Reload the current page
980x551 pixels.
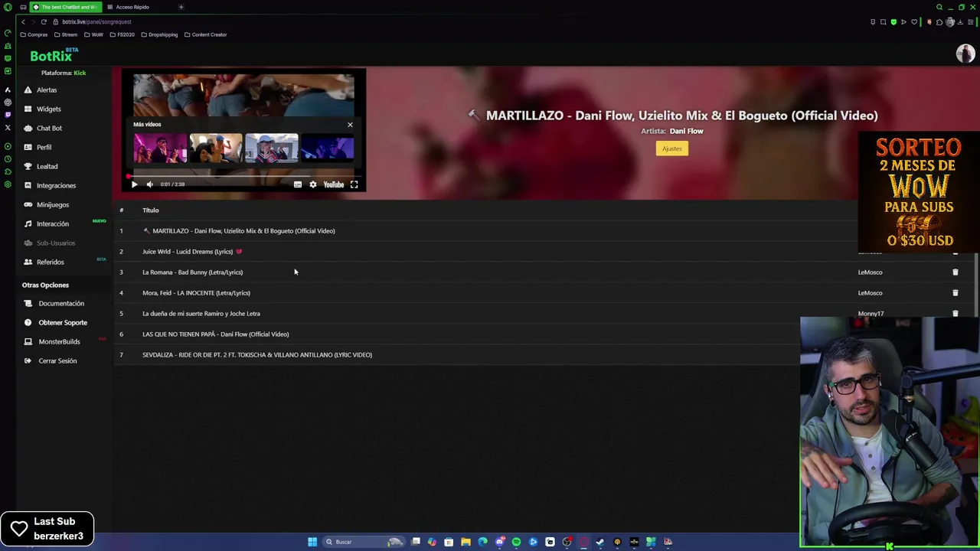click(43, 21)
